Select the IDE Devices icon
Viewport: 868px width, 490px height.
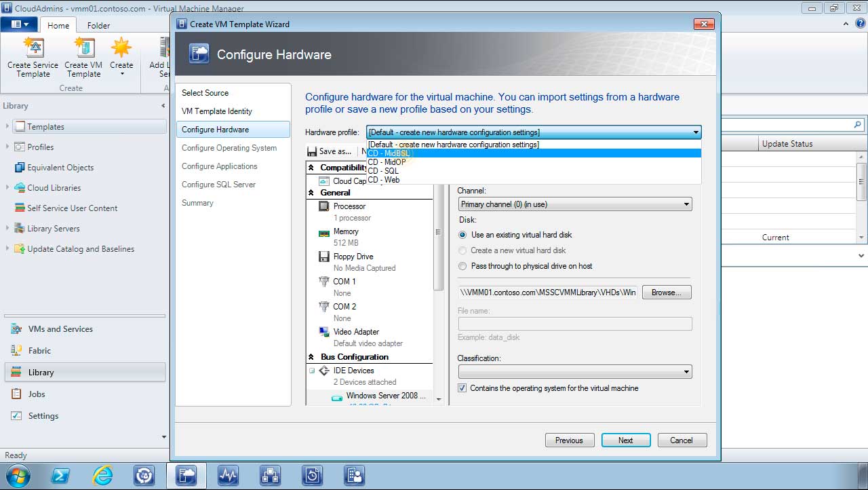[324, 371]
